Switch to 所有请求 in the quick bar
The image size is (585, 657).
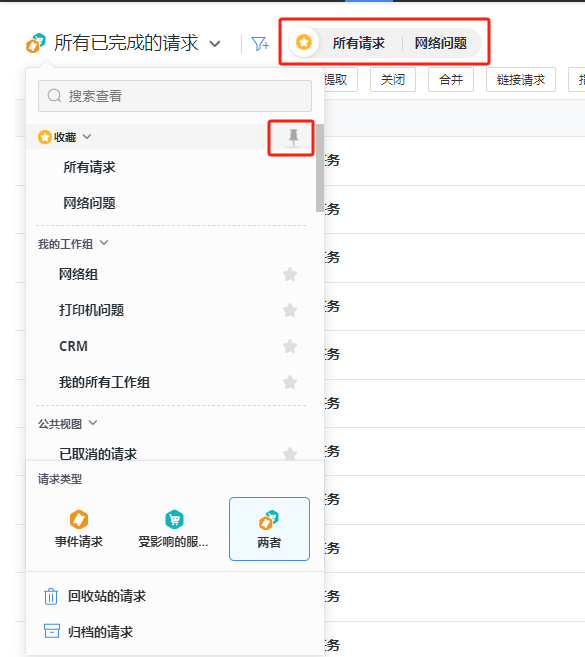(x=358, y=43)
